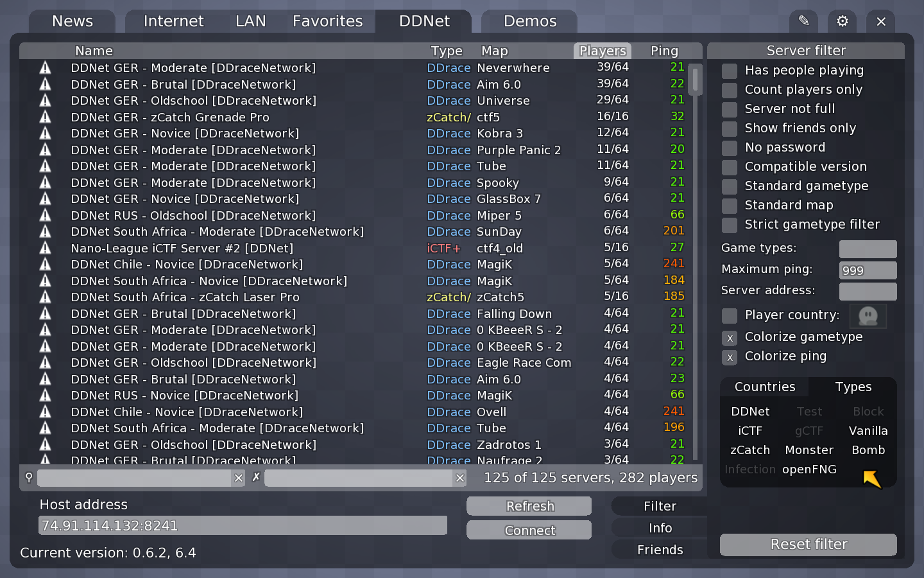
Task: Check the Server not full option
Action: pyautogui.click(x=730, y=109)
